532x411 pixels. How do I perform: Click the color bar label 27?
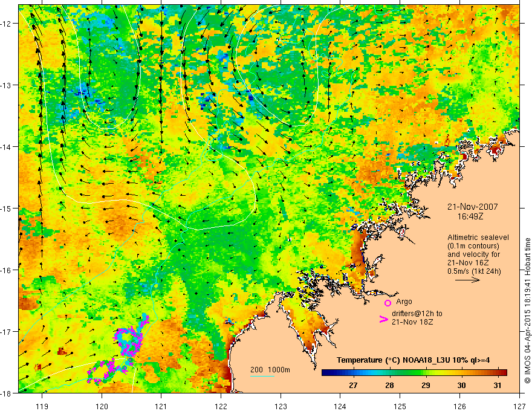(353, 385)
